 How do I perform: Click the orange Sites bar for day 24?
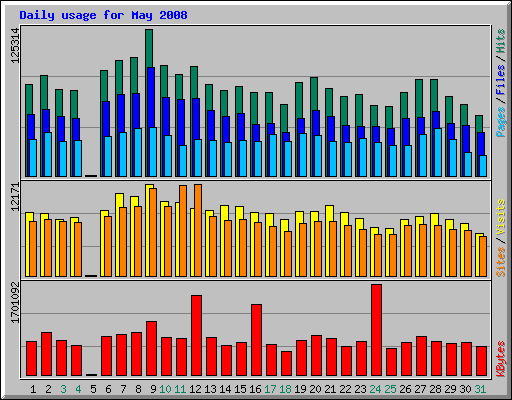point(378,255)
